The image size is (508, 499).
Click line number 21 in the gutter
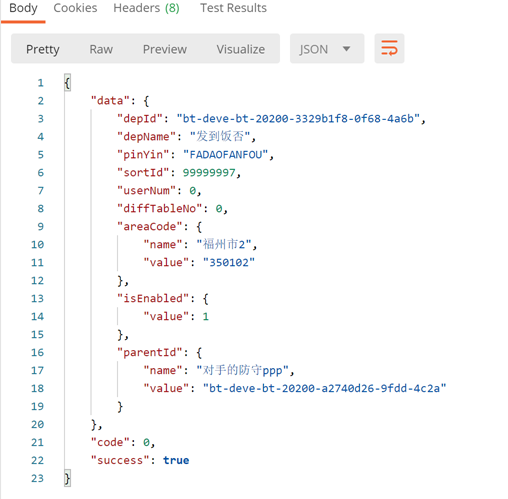[x=37, y=443]
